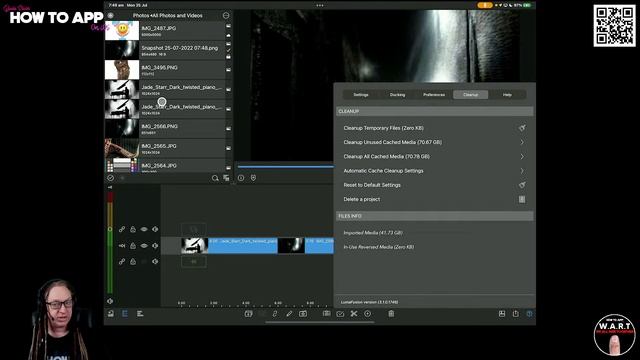The width and height of the screenshot is (640, 360).
Task: Click the broom icon for Reset to Default Settings
Action: tap(522, 185)
